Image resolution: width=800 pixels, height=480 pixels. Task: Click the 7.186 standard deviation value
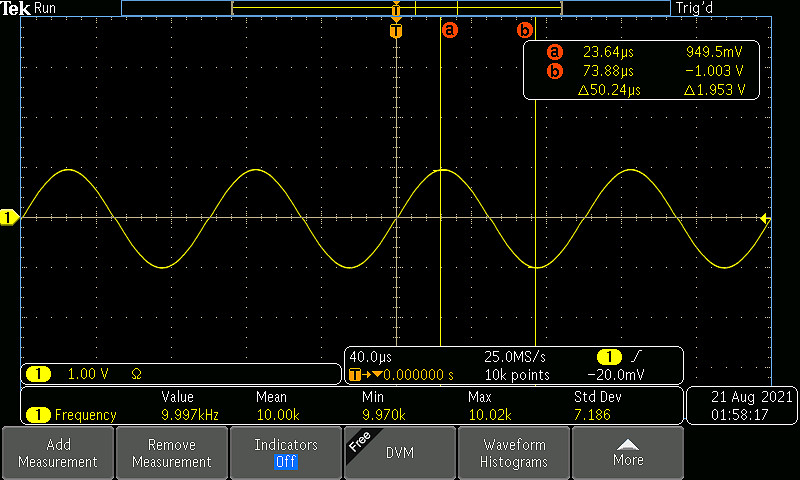(x=592, y=415)
